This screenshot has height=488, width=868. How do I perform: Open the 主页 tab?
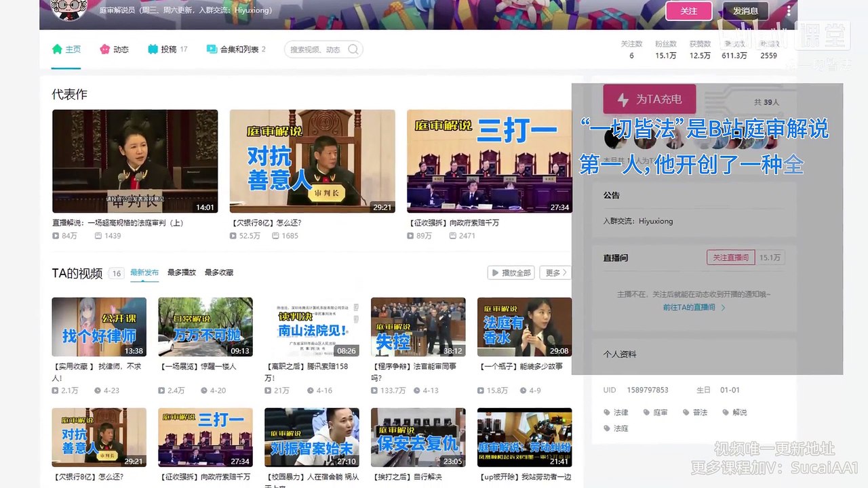(66, 49)
